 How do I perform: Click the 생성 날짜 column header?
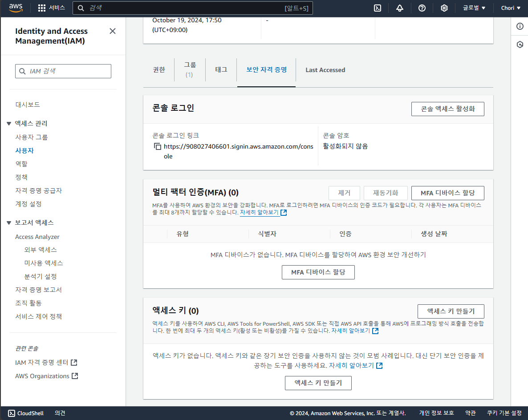click(434, 234)
